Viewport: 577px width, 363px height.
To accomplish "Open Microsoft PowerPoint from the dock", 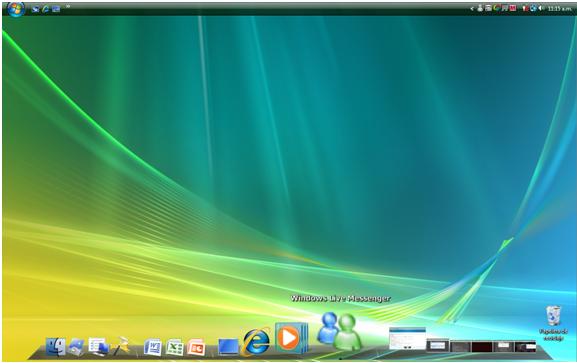I will (x=196, y=347).
